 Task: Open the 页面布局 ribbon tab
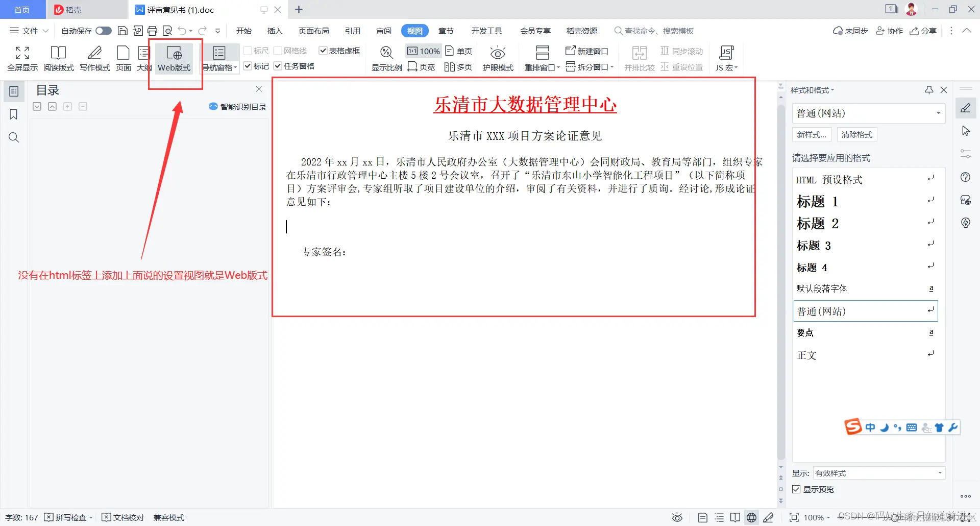pos(313,31)
